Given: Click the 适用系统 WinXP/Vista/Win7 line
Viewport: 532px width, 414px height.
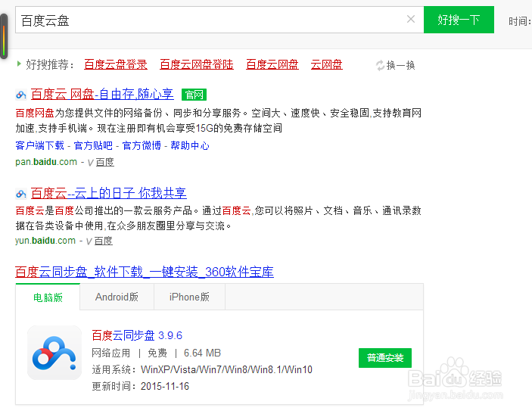Looking at the screenshot, I should pyautogui.click(x=202, y=369).
